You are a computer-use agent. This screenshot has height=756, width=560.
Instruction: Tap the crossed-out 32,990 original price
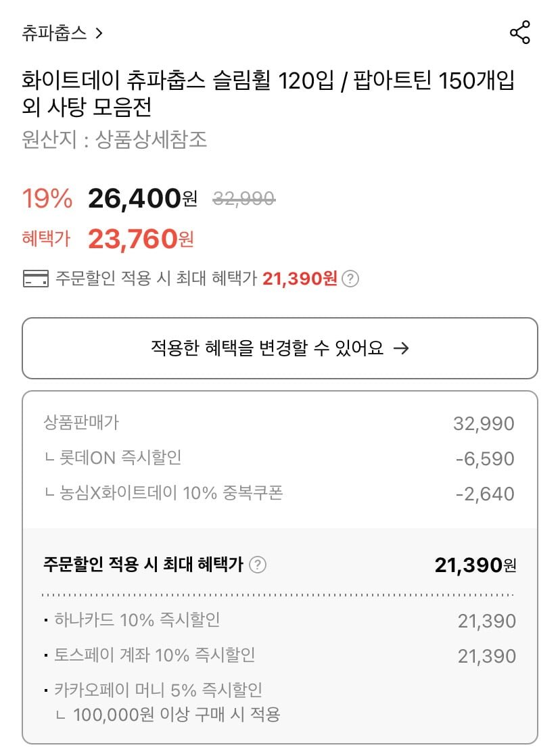click(243, 199)
